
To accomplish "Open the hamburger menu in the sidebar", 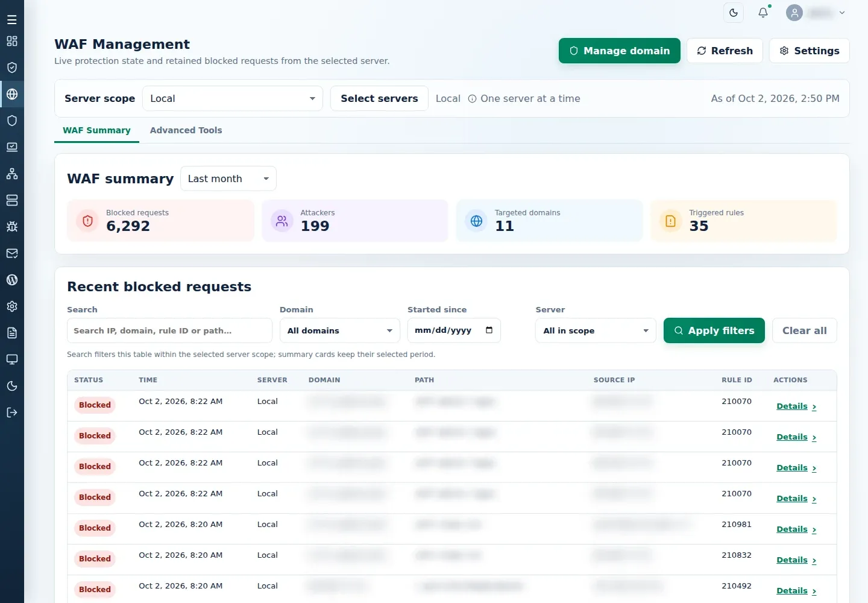I will 12,20.
